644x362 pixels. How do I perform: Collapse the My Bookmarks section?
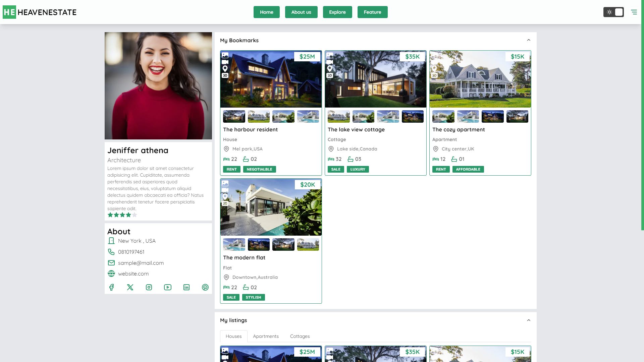point(529,40)
